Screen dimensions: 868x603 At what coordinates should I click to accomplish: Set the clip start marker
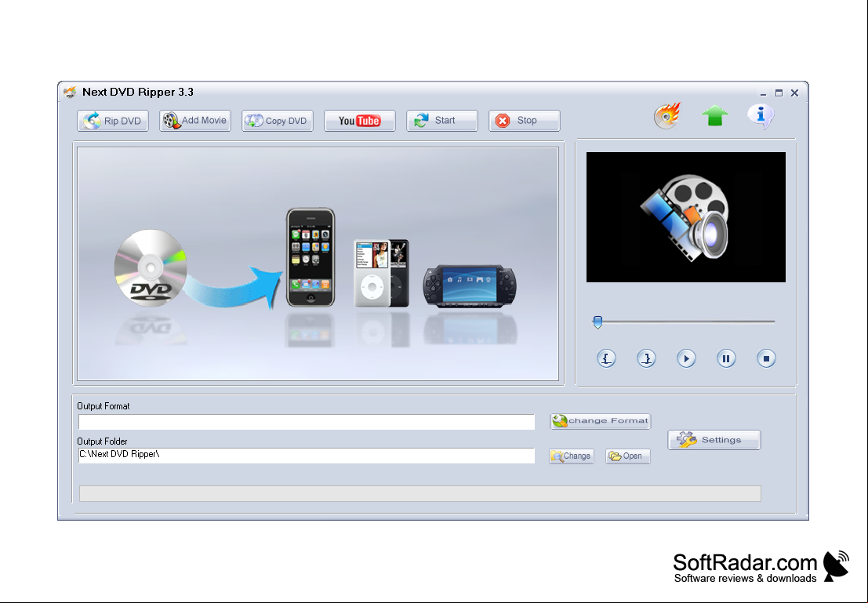pos(607,358)
